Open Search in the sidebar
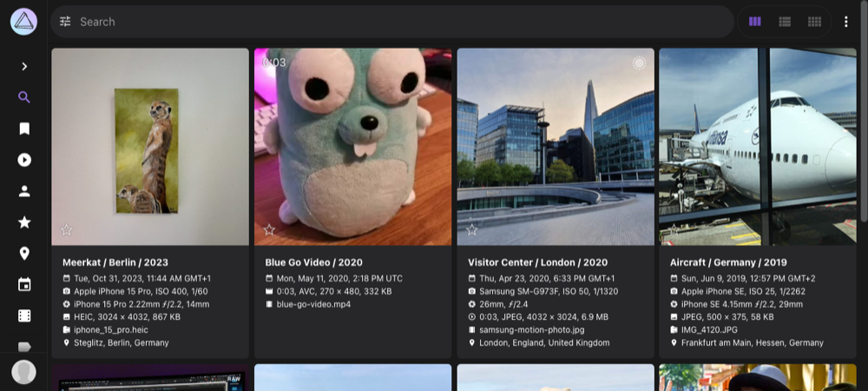This screenshot has width=868, height=391. pos(23,97)
